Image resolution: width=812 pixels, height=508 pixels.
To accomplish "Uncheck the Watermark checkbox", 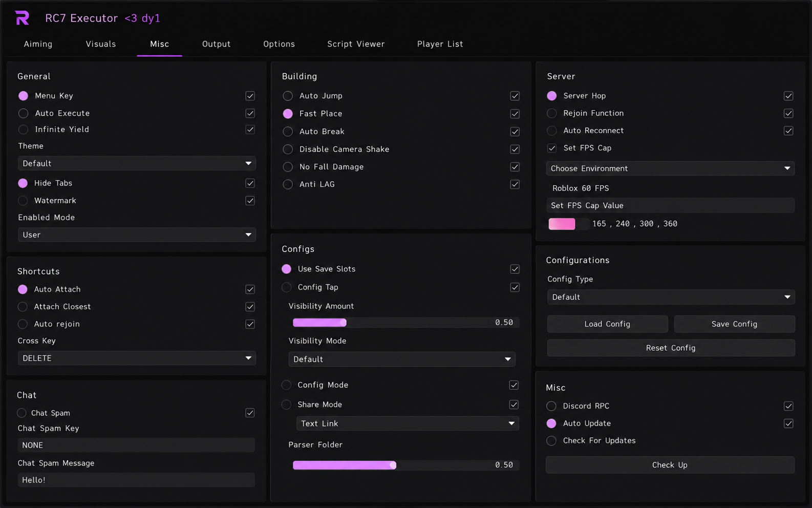I will click(x=250, y=201).
